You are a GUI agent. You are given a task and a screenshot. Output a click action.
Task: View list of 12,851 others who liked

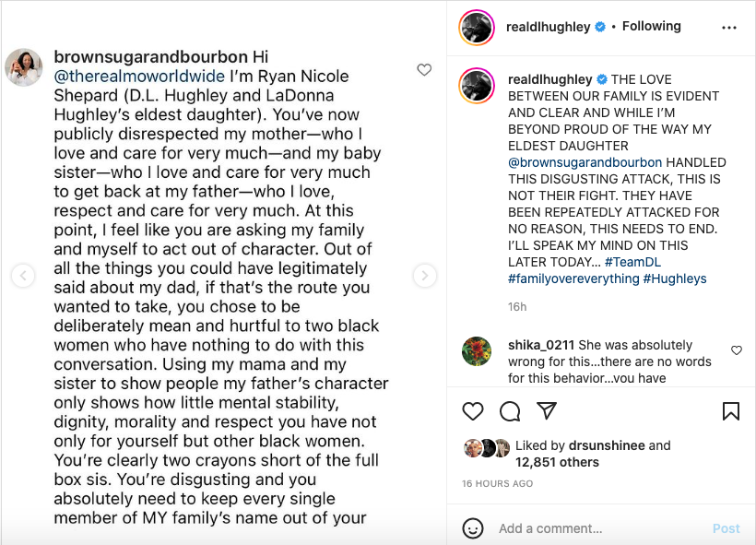click(x=557, y=462)
